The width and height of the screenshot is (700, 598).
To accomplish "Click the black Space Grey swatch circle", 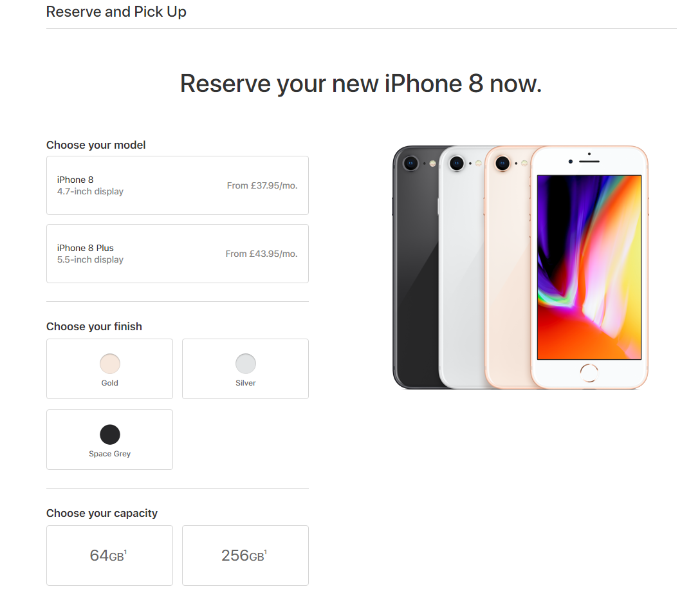I will (x=110, y=434).
